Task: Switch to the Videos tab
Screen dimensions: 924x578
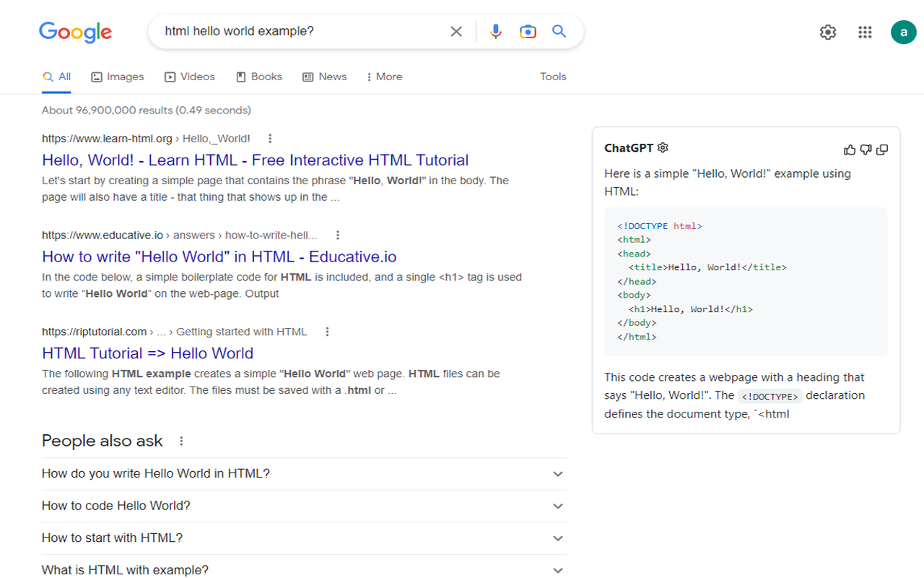Action: pyautogui.click(x=190, y=77)
